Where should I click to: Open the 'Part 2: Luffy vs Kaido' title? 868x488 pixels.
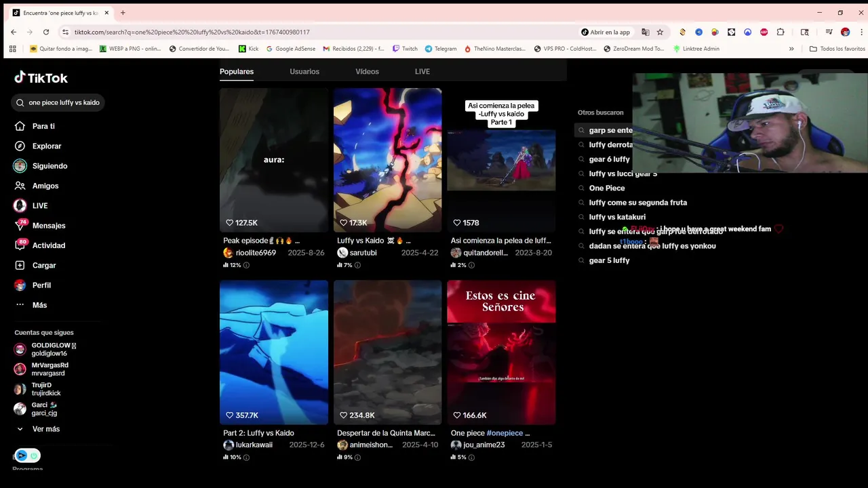tap(258, 433)
